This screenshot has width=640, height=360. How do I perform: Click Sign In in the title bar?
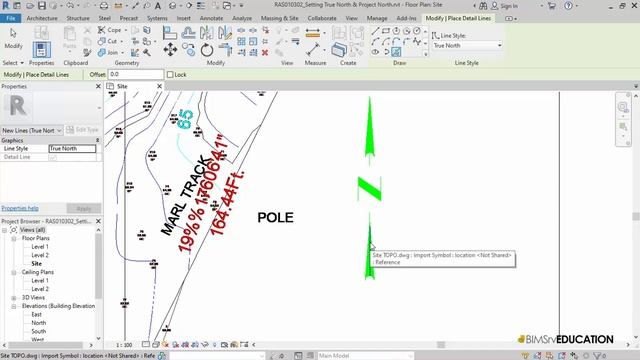coord(509,6)
